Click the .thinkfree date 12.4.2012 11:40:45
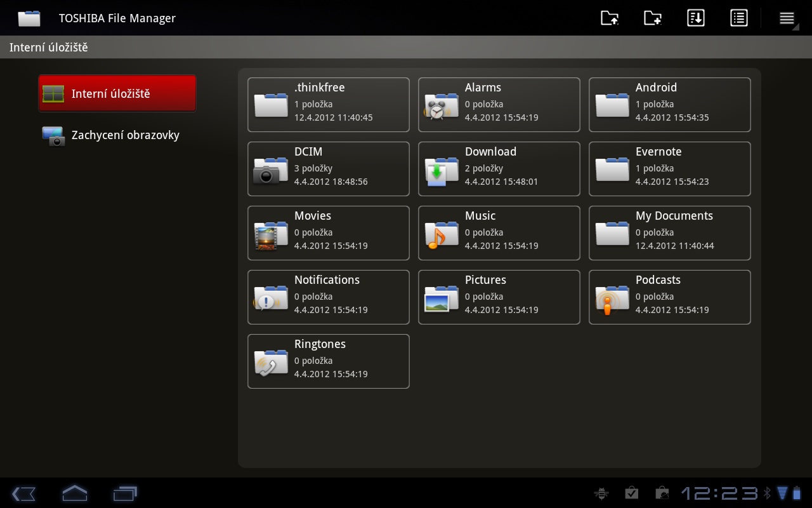 334,117
